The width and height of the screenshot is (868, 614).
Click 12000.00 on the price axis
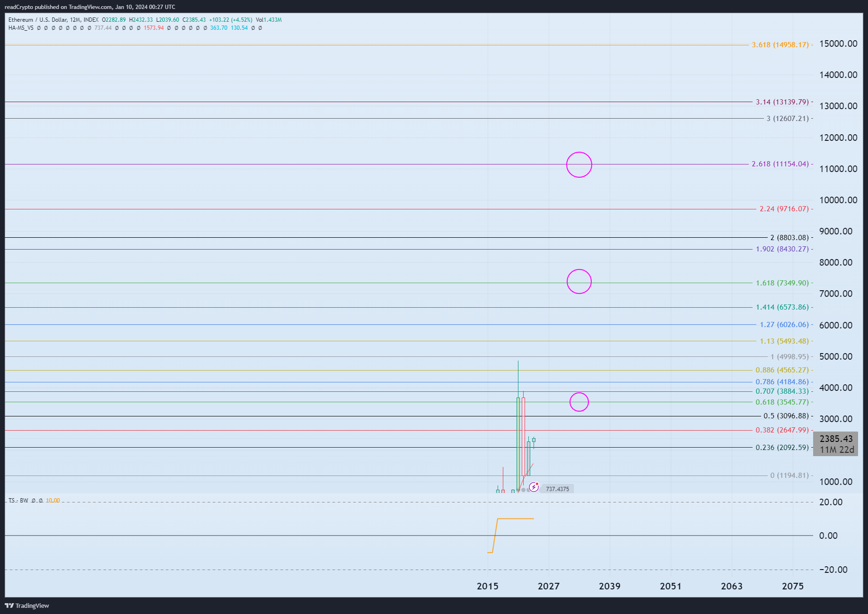pos(838,138)
